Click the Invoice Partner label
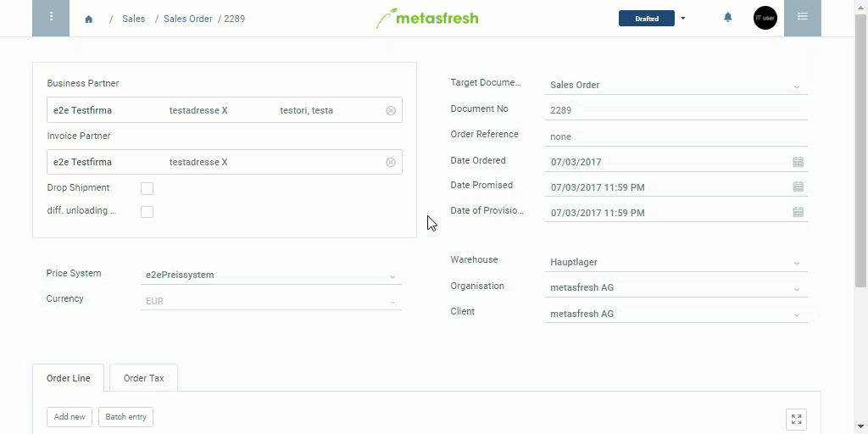 (x=79, y=136)
